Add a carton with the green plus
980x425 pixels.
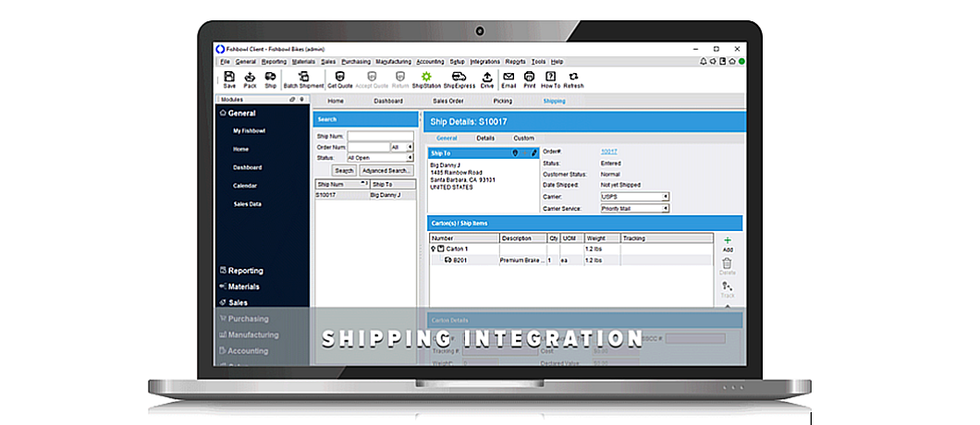pyautogui.click(x=727, y=243)
